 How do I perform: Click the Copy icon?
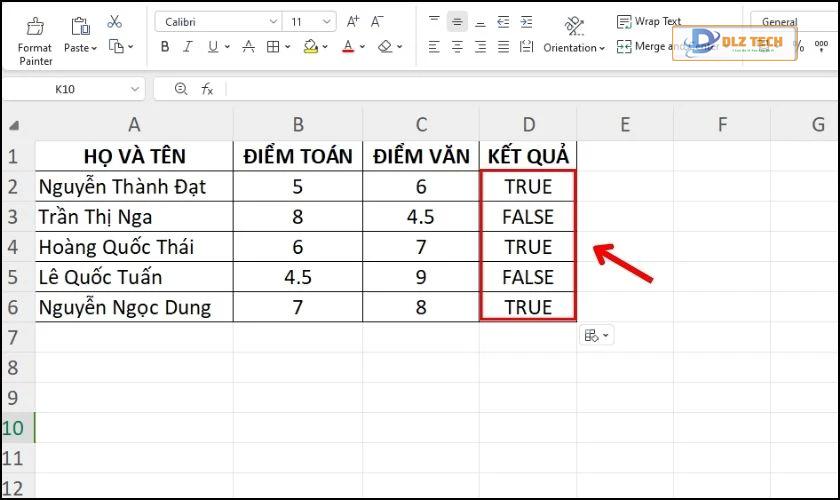pos(116,47)
